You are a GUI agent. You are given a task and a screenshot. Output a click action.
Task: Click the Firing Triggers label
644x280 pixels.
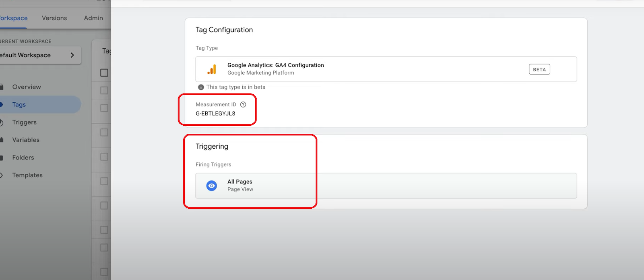pyautogui.click(x=213, y=164)
